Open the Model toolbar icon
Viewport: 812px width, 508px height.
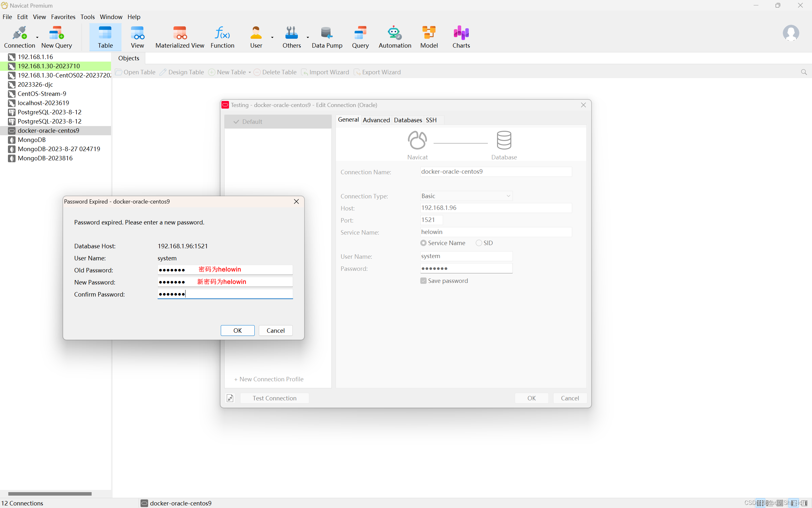[x=429, y=37]
